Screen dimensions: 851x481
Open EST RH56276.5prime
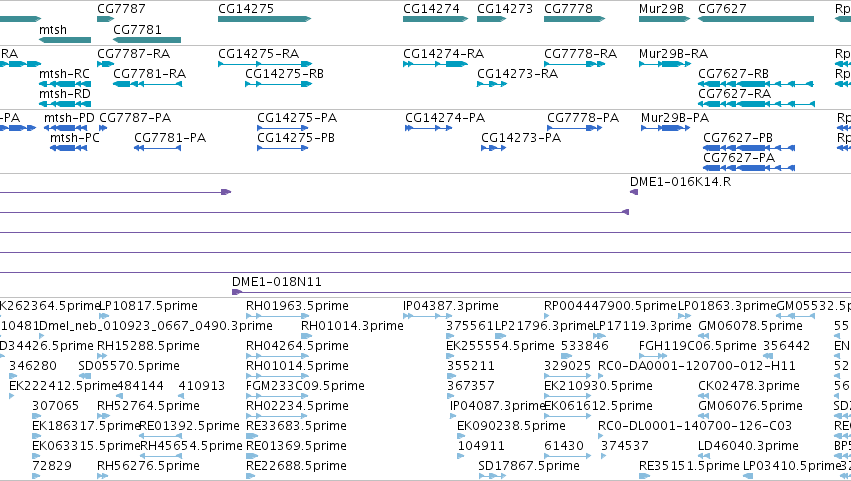coord(148,466)
